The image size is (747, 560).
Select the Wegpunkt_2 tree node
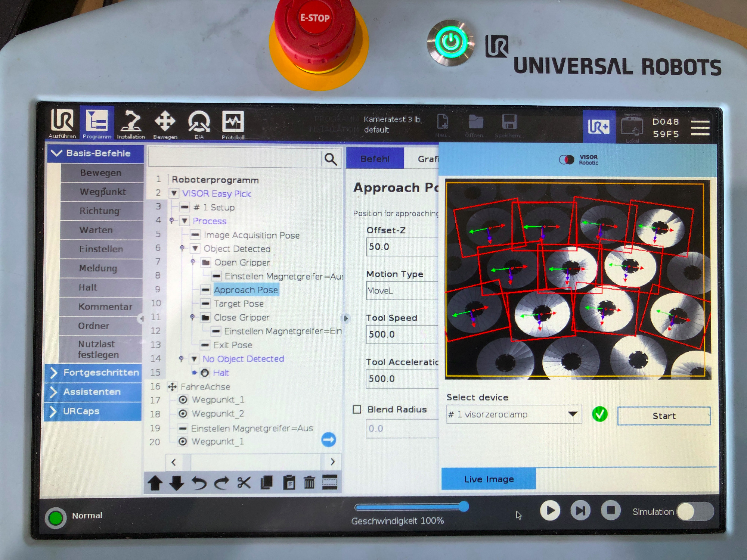[217, 414]
